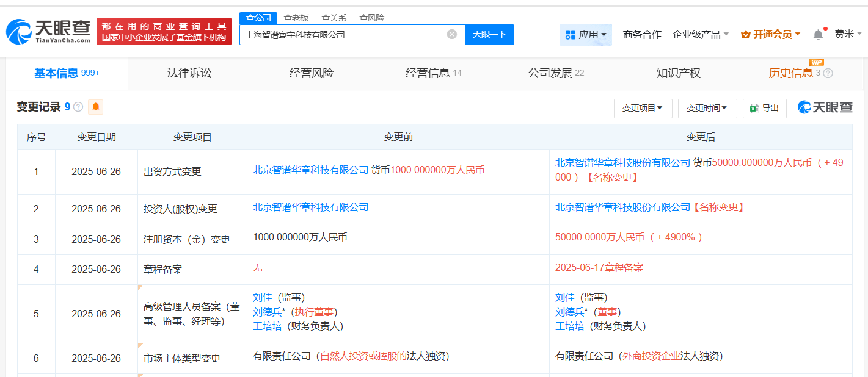Open the 变更时间 filter dropdown
Viewport: 868px width, 377px height.
(x=707, y=108)
